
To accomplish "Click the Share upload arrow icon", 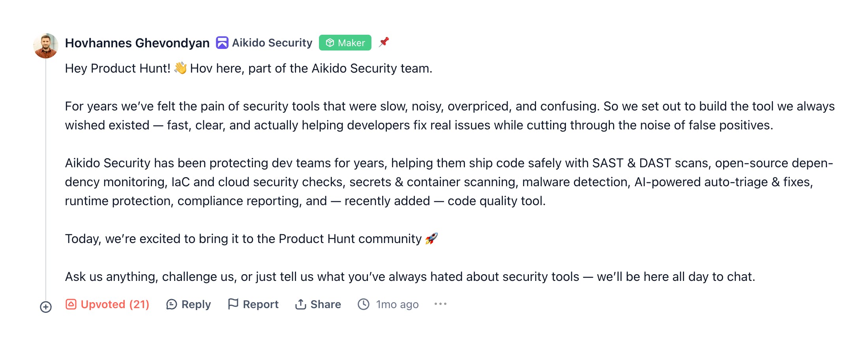I will click(x=300, y=304).
